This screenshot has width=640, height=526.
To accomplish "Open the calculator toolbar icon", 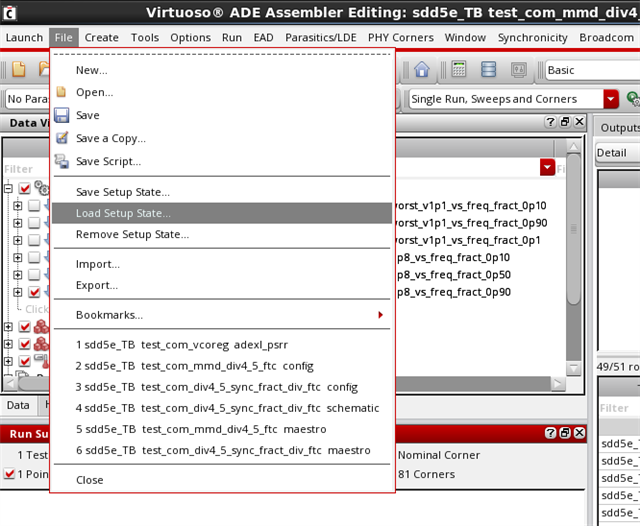I will [459, 69].
